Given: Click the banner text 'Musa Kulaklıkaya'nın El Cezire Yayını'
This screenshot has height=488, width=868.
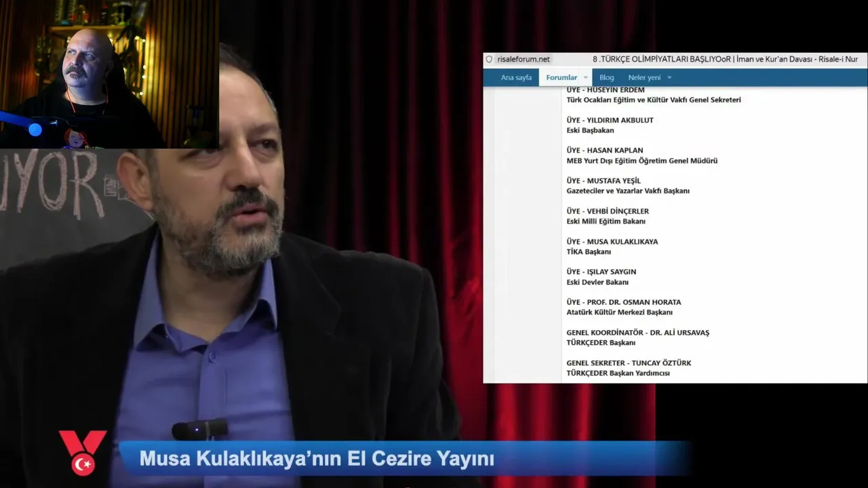Looking at the screenshot, I should pyautogui.click(x=317, y=459).
